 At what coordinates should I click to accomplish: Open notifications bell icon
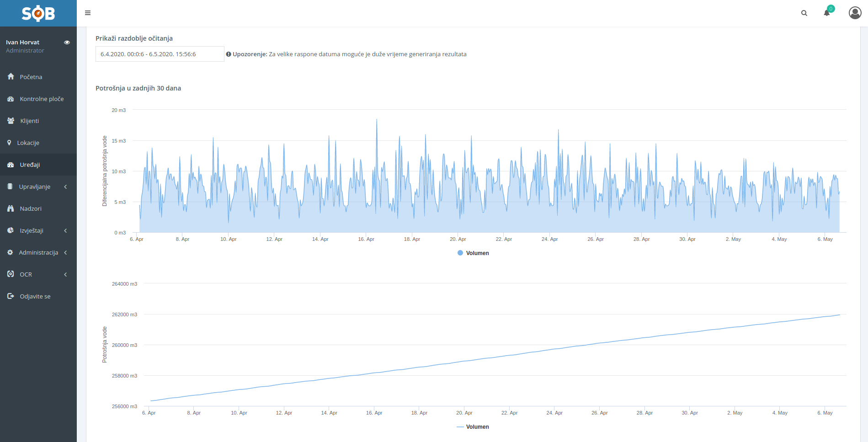point(827,13)
